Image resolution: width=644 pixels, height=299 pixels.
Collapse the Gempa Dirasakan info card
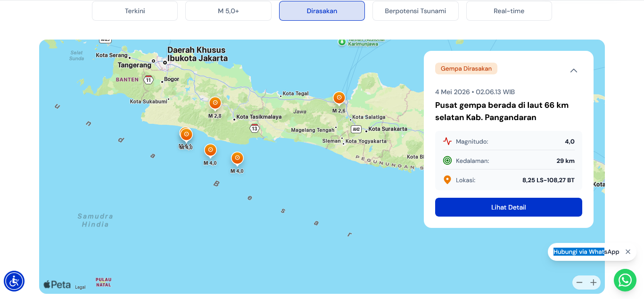pyautogui.click(x=574, y=71)
